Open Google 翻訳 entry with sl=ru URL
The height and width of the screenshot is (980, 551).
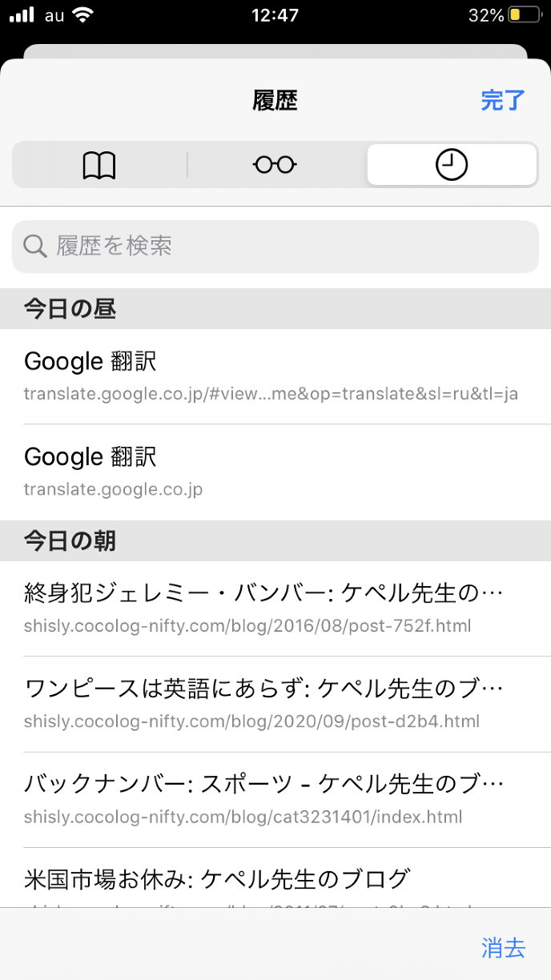point(272,376)
